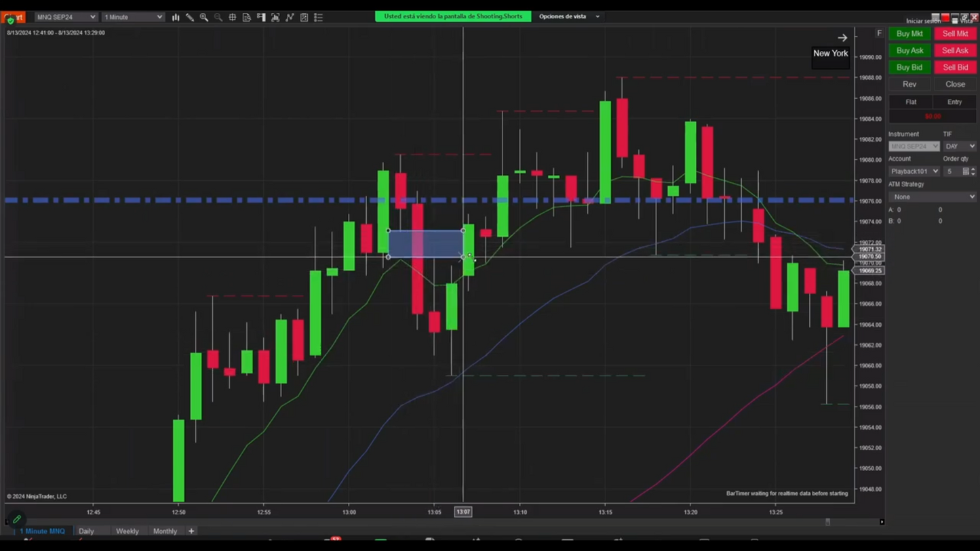Click the Buy Mkt button
This screenshot has width=980, height=551.
(x=909, y=34)
